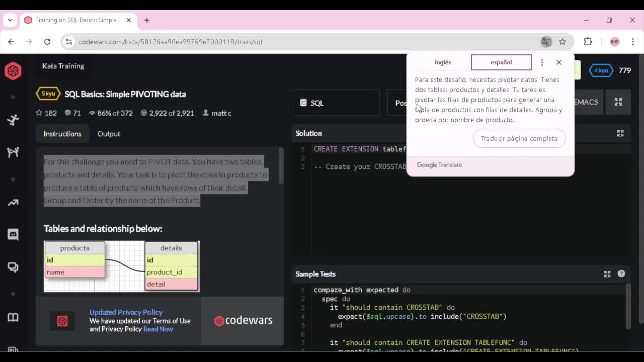Go forward in browser history
The width and height of the screenshot is (644, 362).
[29, 42]
